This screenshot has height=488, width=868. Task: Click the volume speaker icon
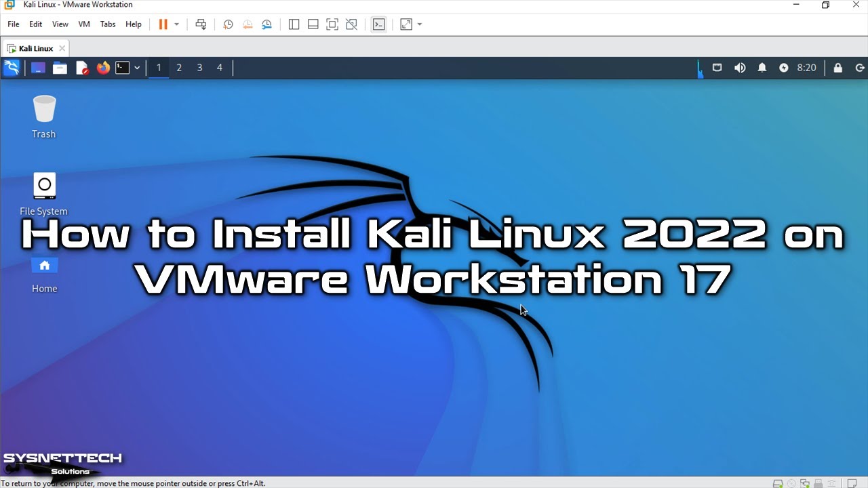pyautogui.click(x=740, y=68)
